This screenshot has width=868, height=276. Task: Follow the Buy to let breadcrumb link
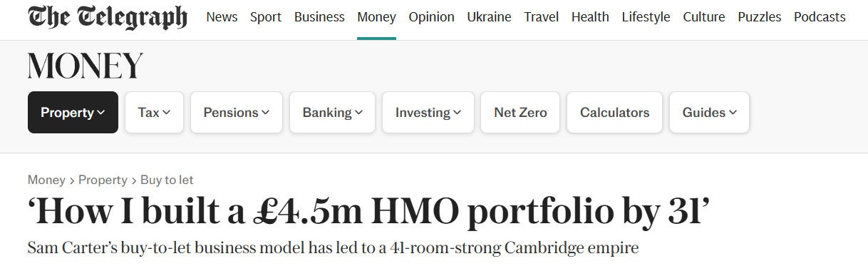[167, 180]
